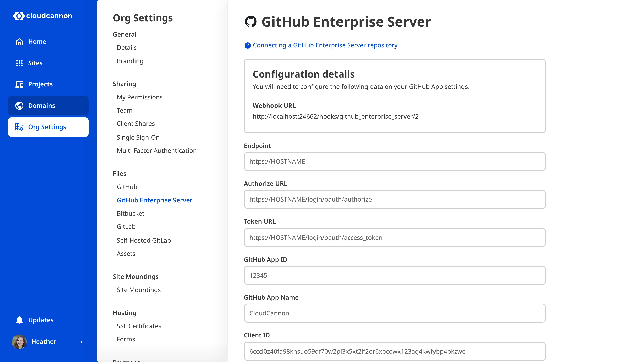Click the Endpoint input field
The height and width of the screenshot is (362, 644).
tap(394, 161)
